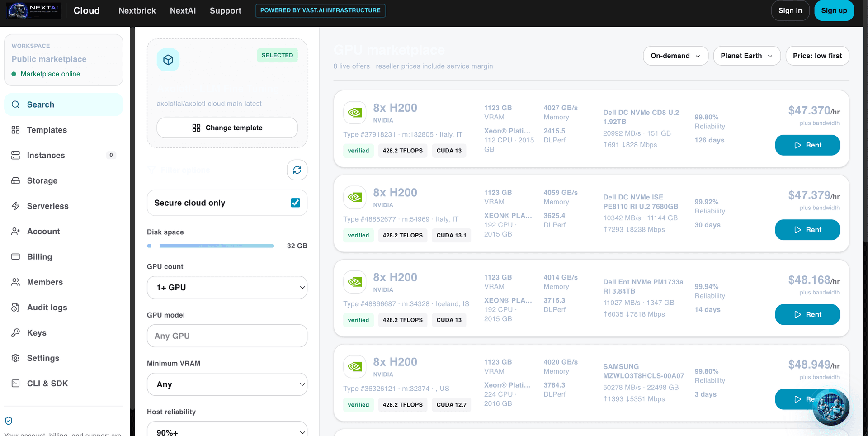Click the Serverless lightning bolt icon
The height and width of the screenshot is (436, 868).
pyautogui.click(x=16, y=206)
